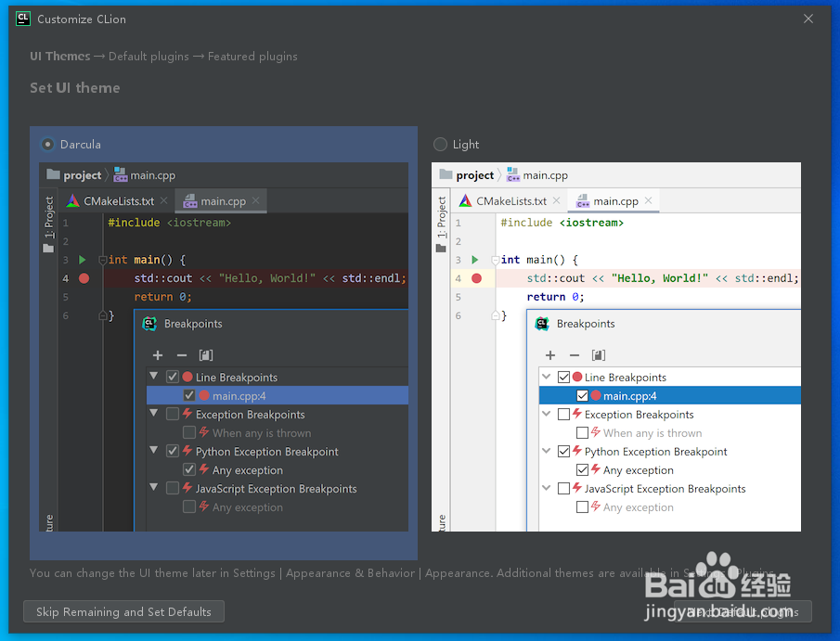
Task: Click project folder icon in Darcula breadcrumb
Action: [x=53, y=174]
